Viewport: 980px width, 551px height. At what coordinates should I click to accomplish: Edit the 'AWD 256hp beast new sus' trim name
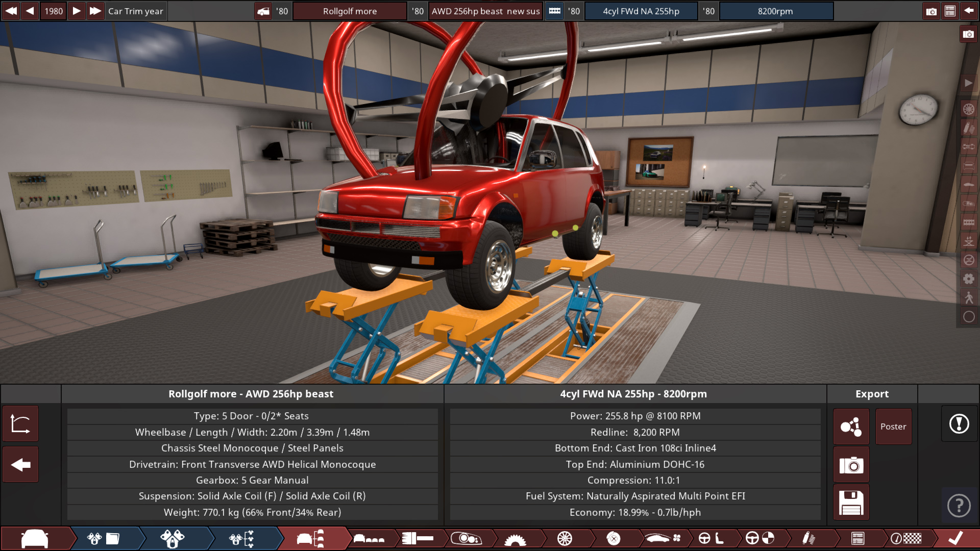point(485,11)
